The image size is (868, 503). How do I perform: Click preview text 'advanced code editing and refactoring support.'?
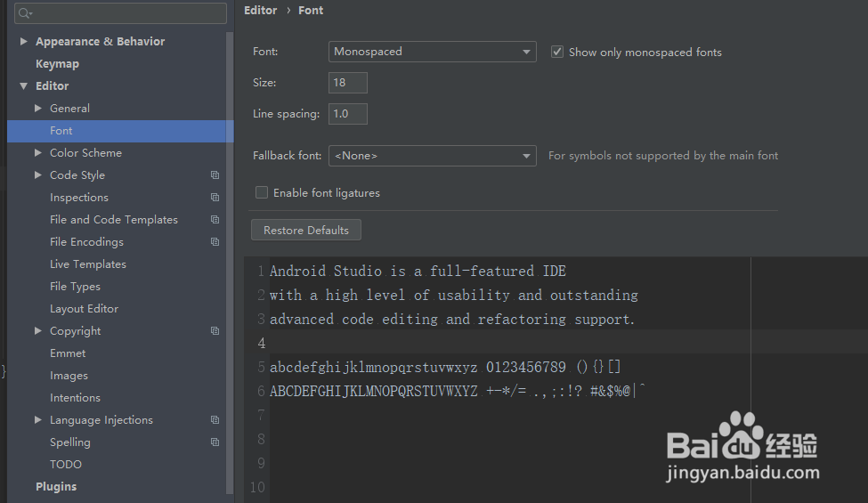(x=451, y=320)
